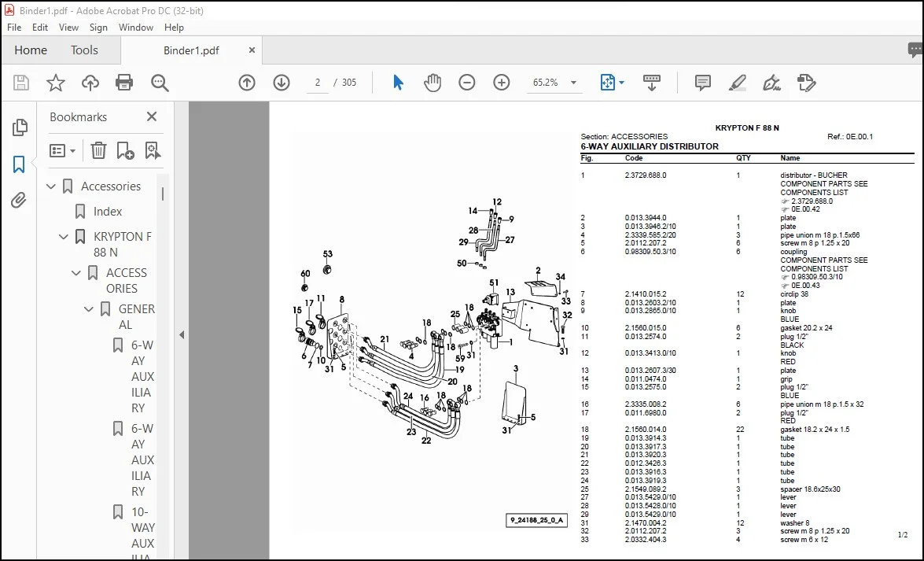Toggle the Bookmarks panel ribbon icon

click(x=19, y=164)
